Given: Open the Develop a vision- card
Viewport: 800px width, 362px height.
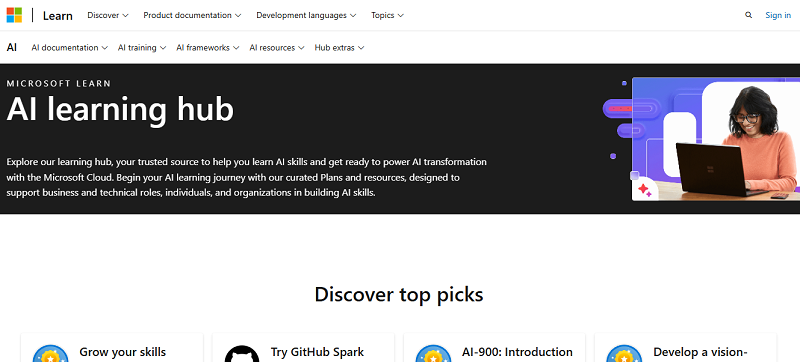Looking at the screenshot, I should (x=686, y=348).
